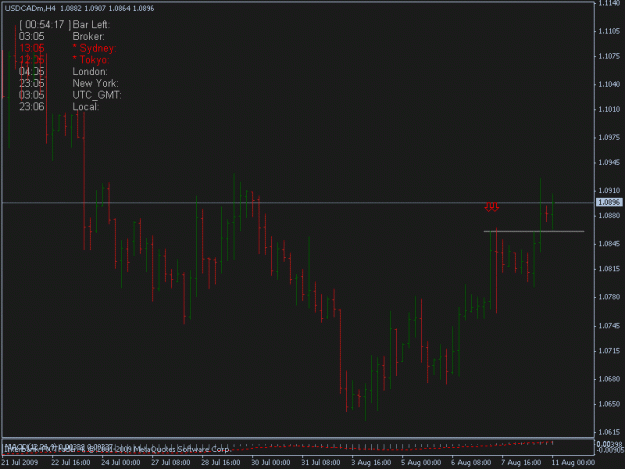Click the New York time 23:05

(31, 83)
